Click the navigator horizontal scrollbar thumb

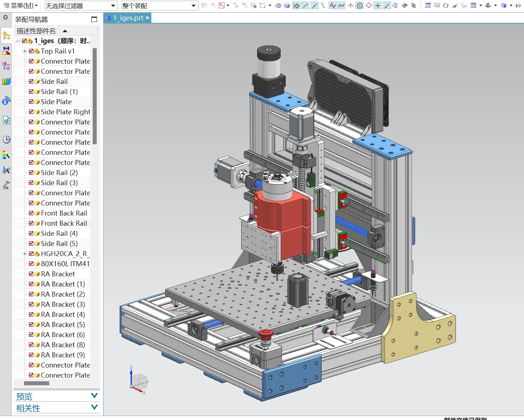36,383
